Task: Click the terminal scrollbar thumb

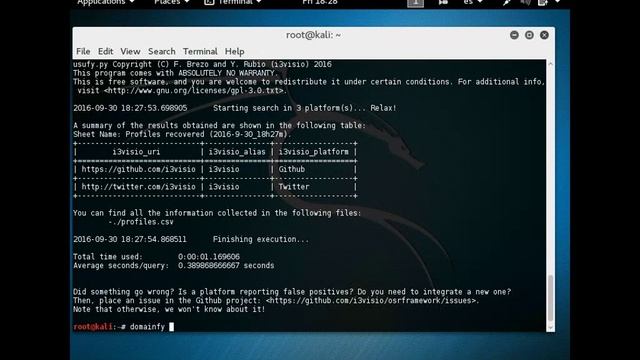Action: pos(551,298)
